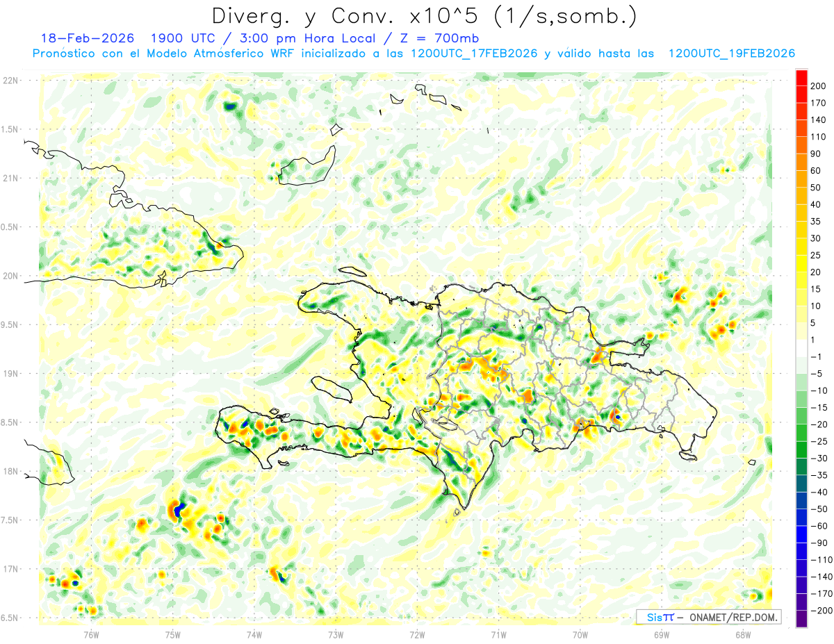The height and width of the screenshot is (644, 834).
Task: Click the "71W" longitude label
Action: (498, 634)
